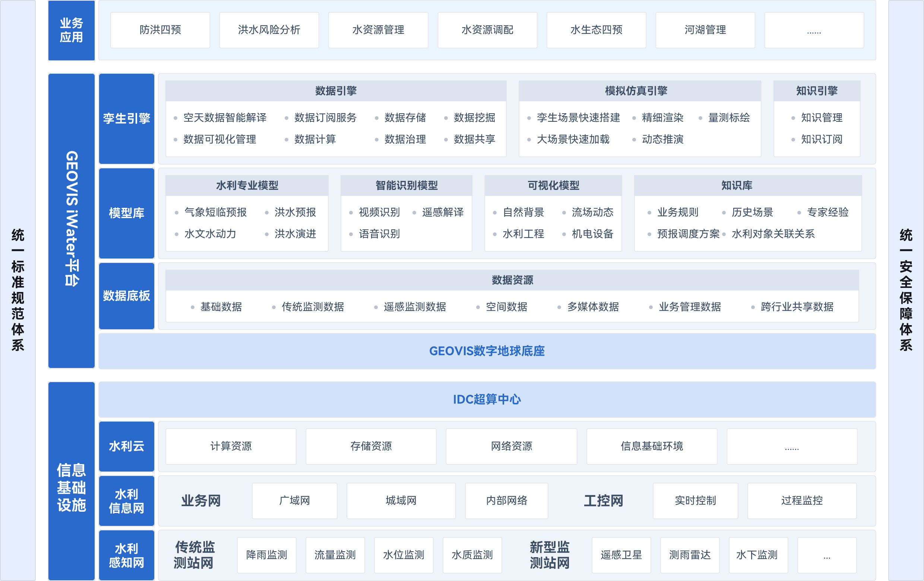Screen dimensions: 924x581
Task: Click 数据共享 item
Action: [x=474, y=139]
